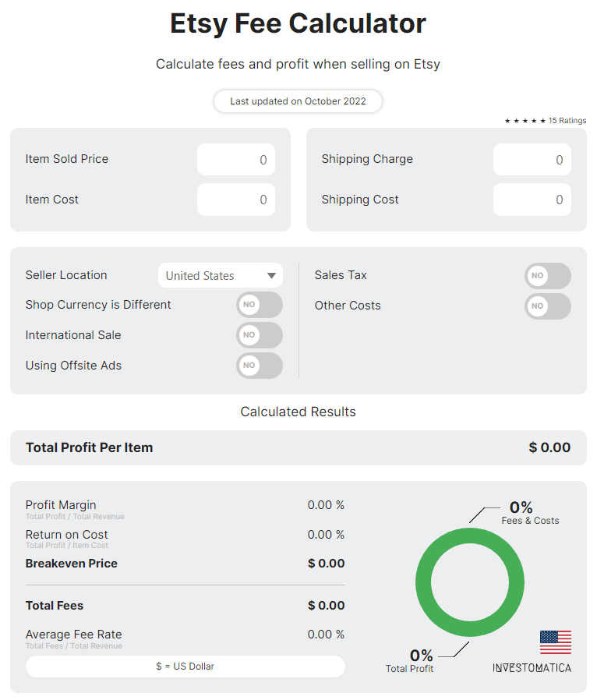597x700 pixels.
Task: Toggle Shop Currency is Different switch
Action: pyautogui.click(x=260, y=305)
